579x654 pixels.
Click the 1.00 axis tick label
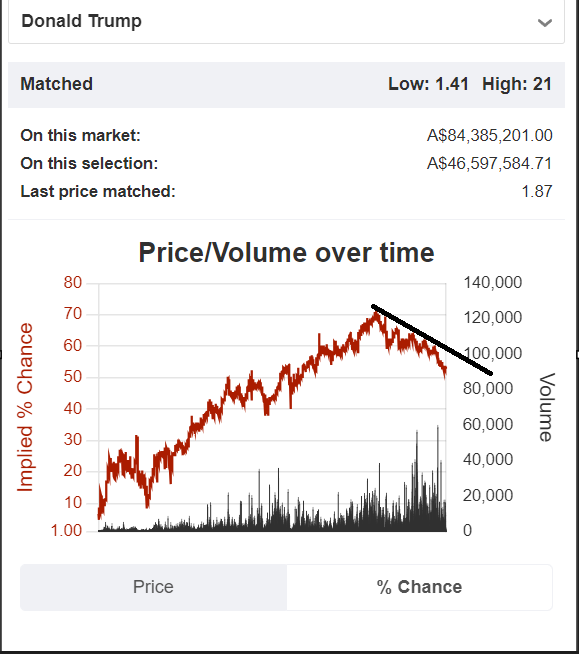click(x=66, y=531)
